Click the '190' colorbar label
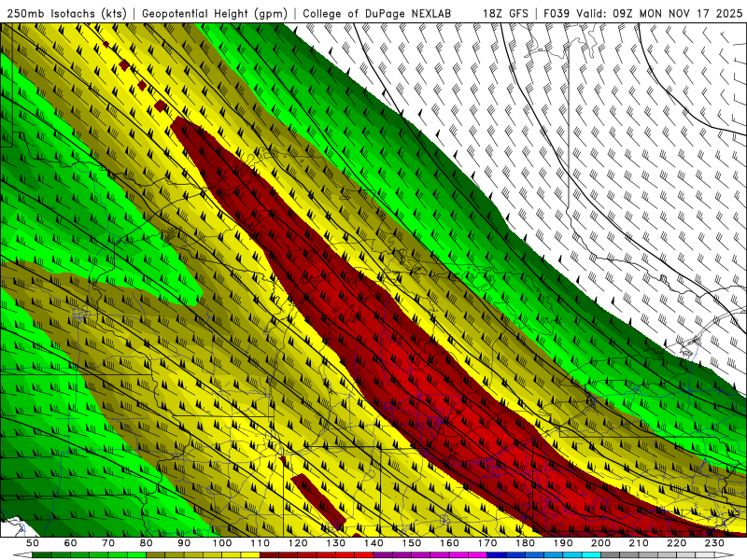This screenshot has width=747, height=560. (563, 543)
